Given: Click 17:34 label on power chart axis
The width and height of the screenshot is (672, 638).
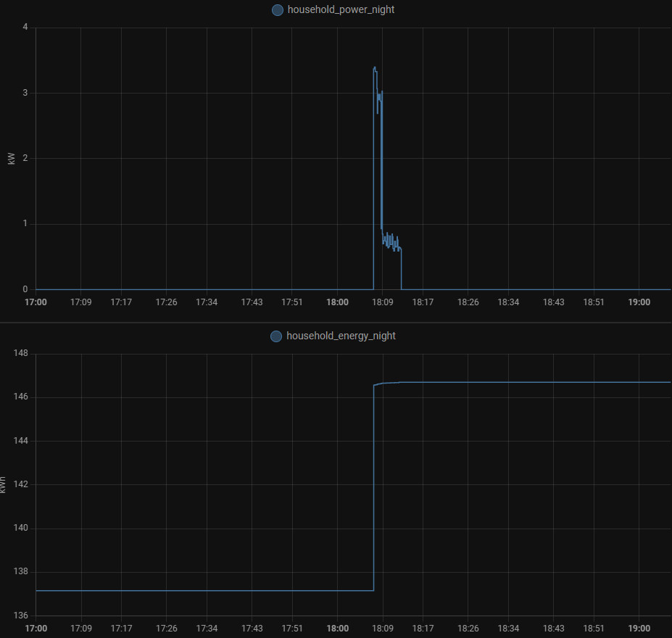Looking at the screenshot, I should 207,302.
